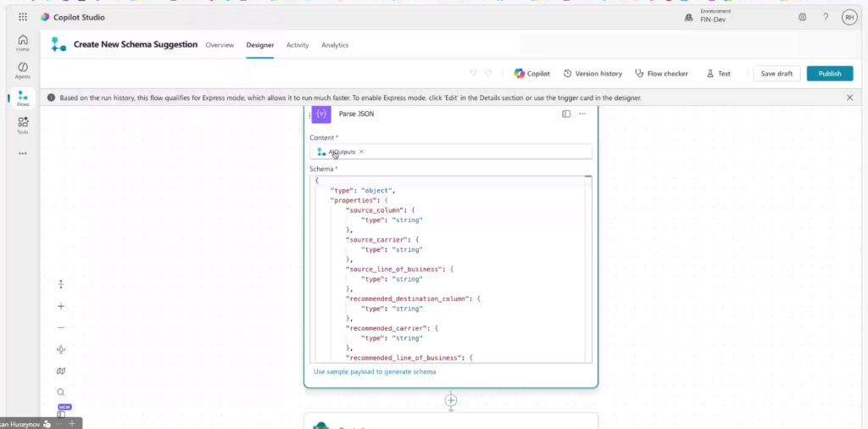Click Use sample payload to generate schema
The width and height of the screenshot is (868, 429).
[375, 371]
